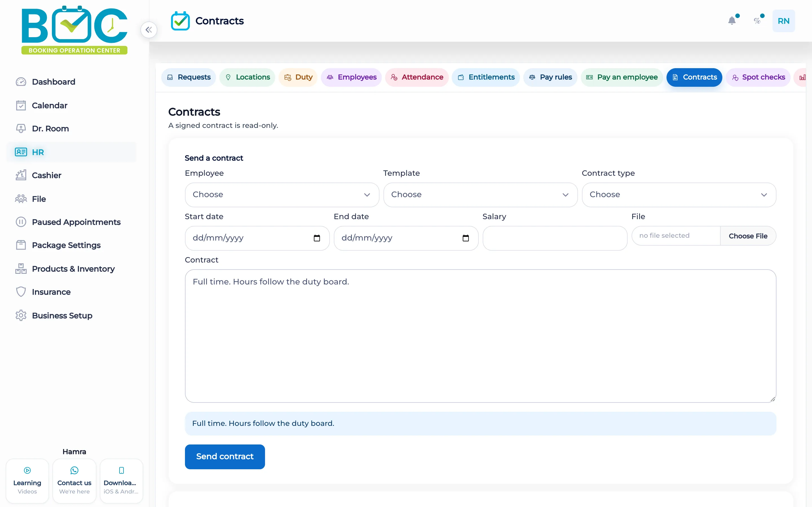Switch to the Attendance tab

[417, 77]
